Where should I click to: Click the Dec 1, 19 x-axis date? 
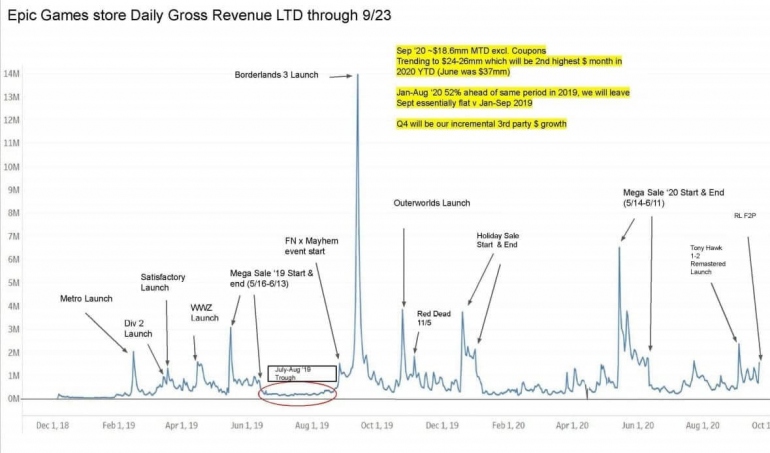coord(442,425)
